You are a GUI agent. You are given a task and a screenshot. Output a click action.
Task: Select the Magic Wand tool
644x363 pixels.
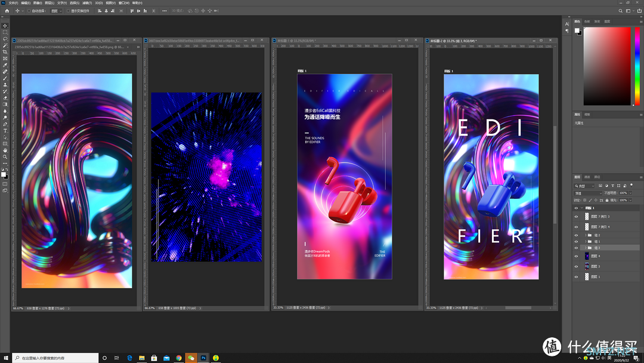(5, 45)
